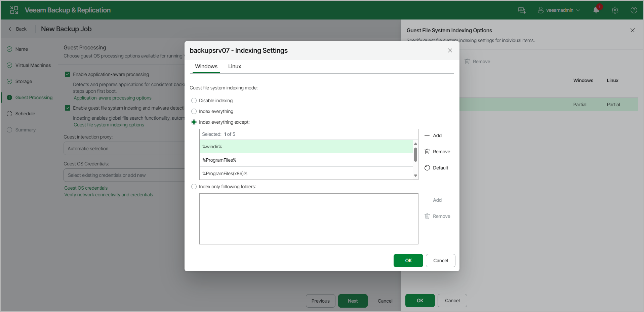Close the Guest File System Indexing Options panel
Screen dimensions: 644x312
click(x=633, y=30)
